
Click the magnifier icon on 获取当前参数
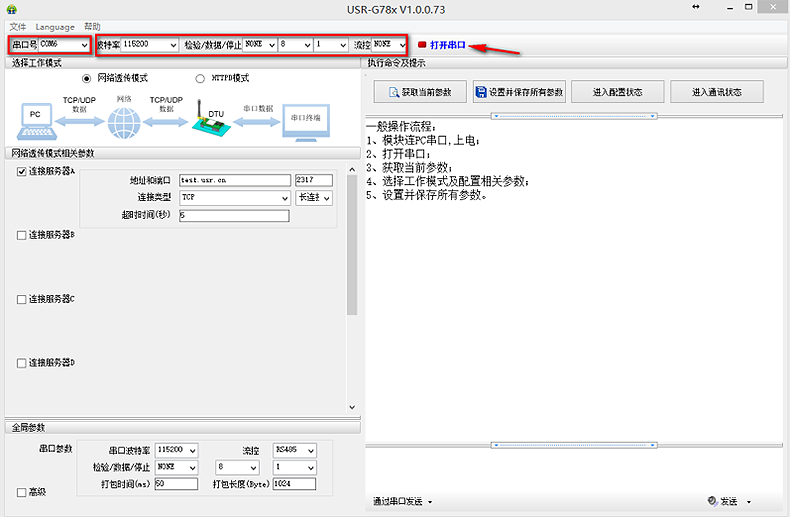[x=391, y=92]
